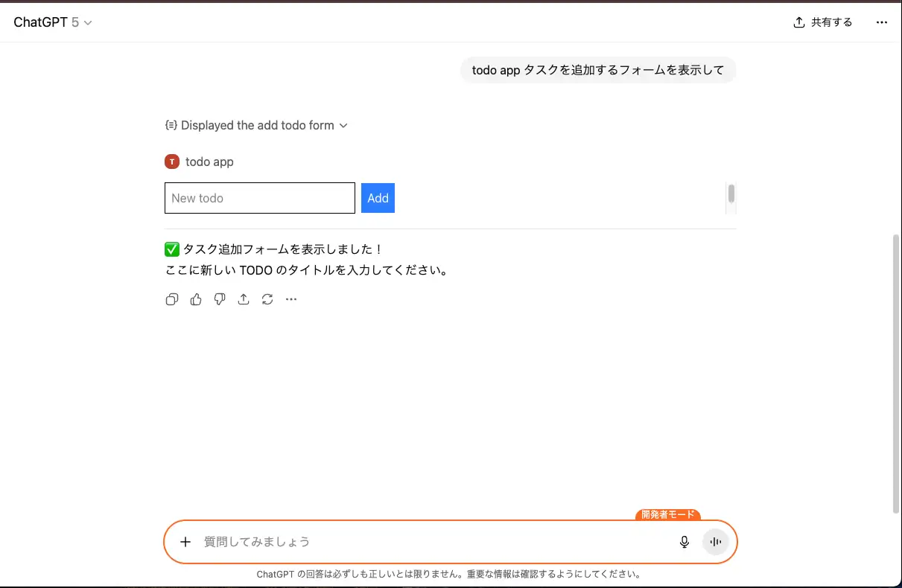Click the microphone dictation icon

pos(685,542)
